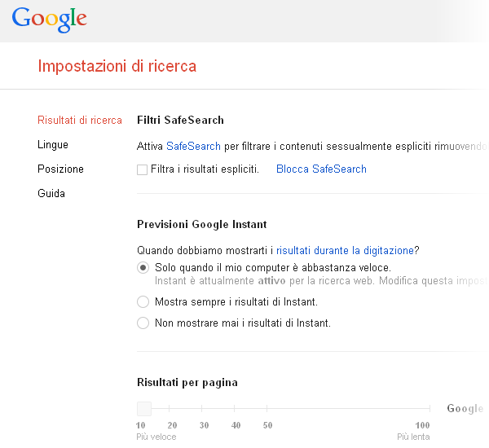Select Solo quando il mio computer è veloce
This screenshot has height=448, width=489.
(143, 268)
